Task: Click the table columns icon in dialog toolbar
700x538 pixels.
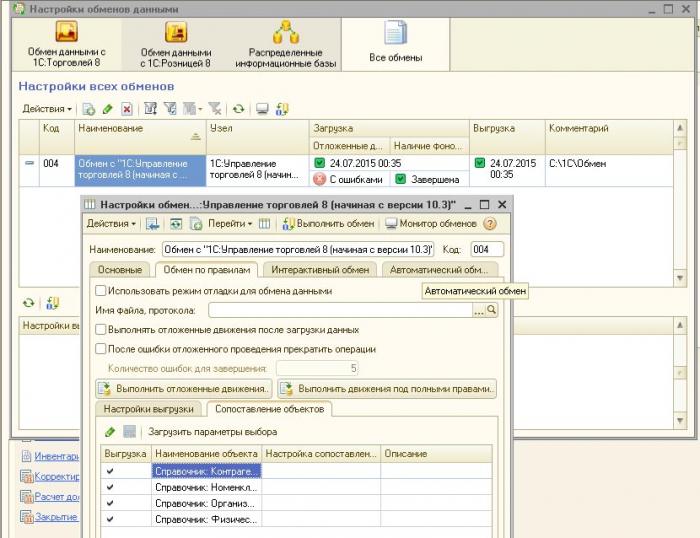Action: click(265, 224)
